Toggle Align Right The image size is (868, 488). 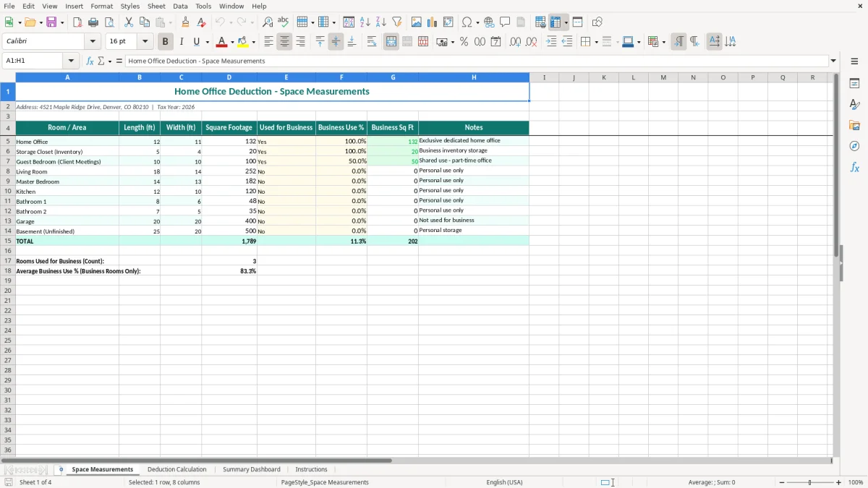click(x=300, y=42)
